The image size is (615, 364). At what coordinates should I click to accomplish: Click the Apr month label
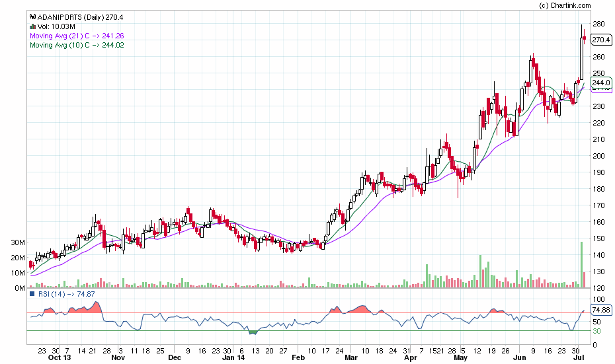[411, 357]
